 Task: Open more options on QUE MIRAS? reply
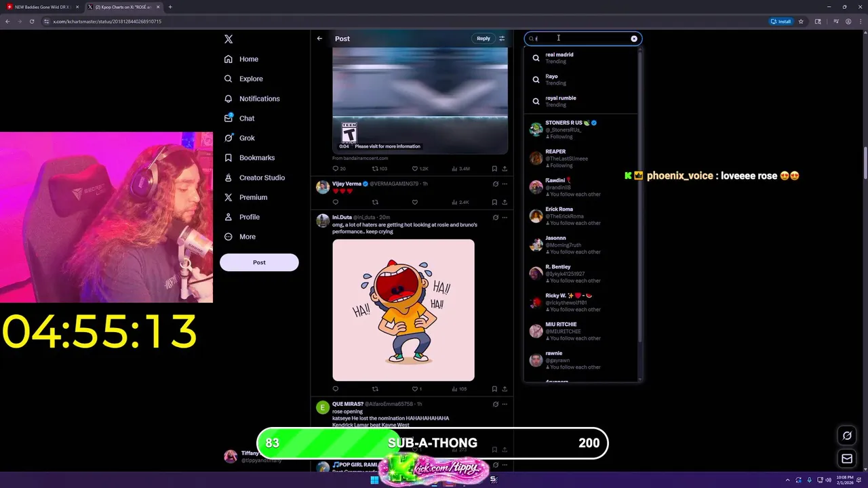(505, 404)
